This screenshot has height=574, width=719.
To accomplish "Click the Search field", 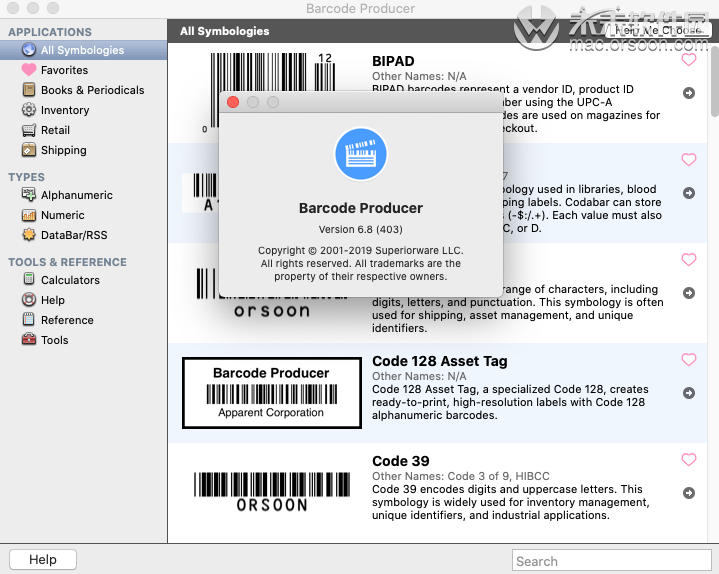I will point(611,561).
